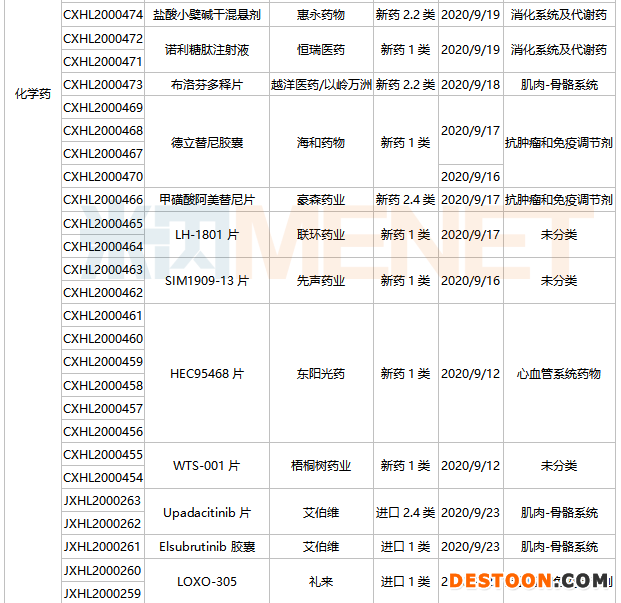The width and height of the screenshot is (621, 603).
Task: Select company 先声药业
Action: click(321, 281)
